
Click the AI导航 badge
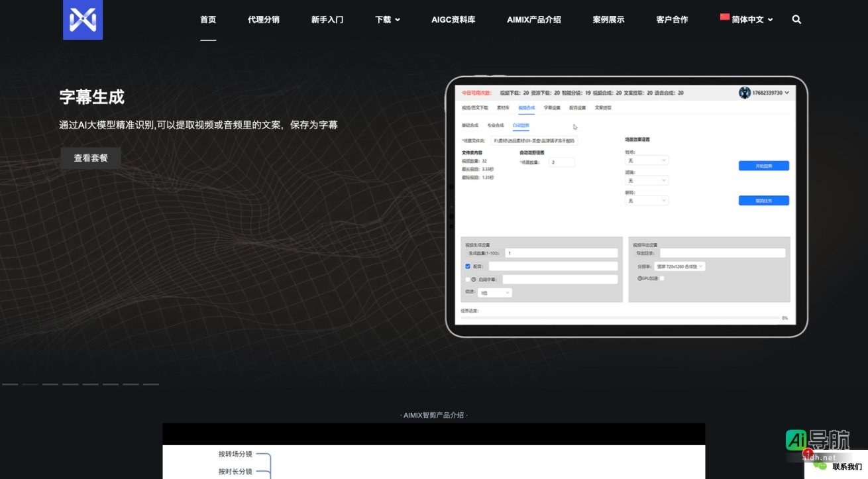click(815, 439)
